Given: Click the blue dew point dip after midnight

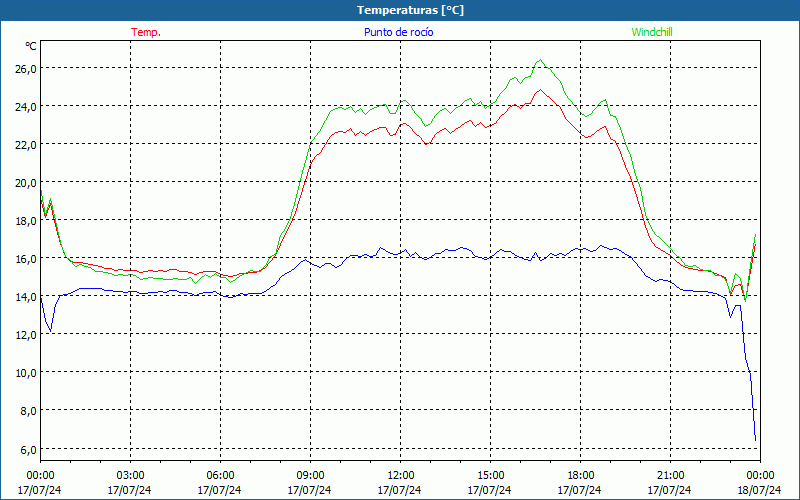Looking at the screenshot, I should (x=50, y=331).
